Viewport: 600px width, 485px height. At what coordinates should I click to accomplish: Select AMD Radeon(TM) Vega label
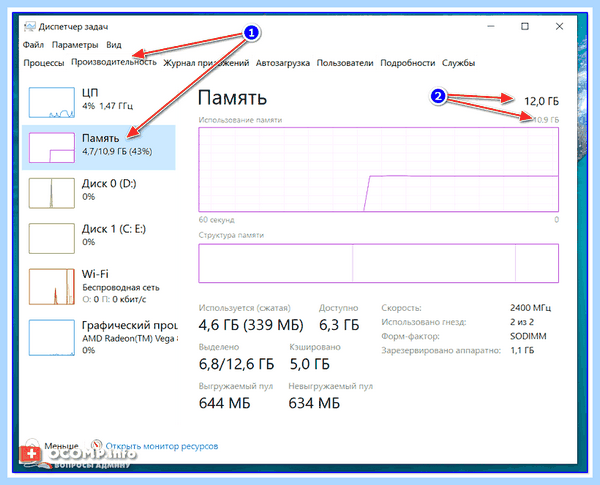[129, 338]
